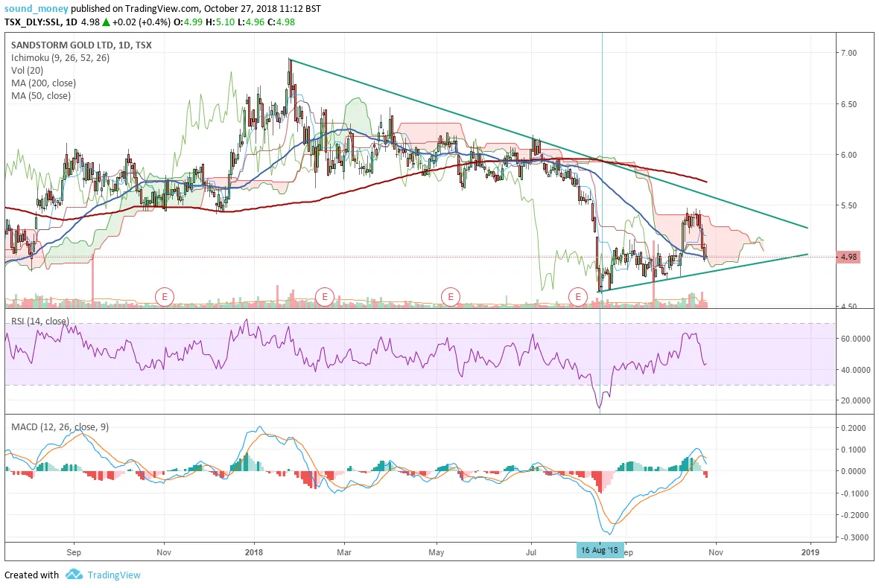Click the 4.98 current price label
Image resolution: width=879 pixels, height=588 pixels.
(848, 257)
